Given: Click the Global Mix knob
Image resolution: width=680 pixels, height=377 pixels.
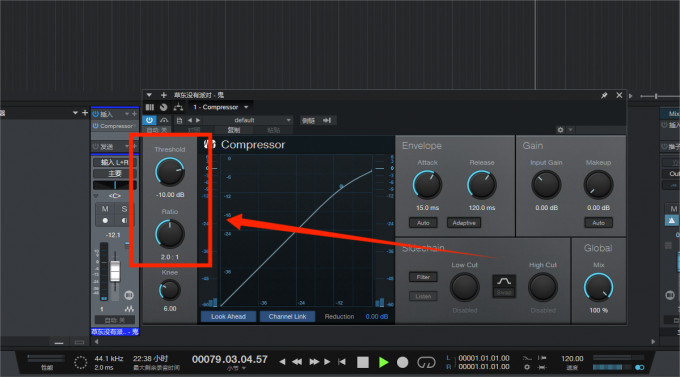Looking at the screenshot, I should point(598,287).
